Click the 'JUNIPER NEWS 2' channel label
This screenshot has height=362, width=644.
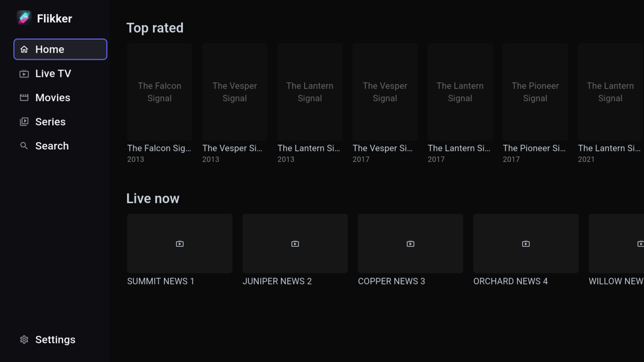coord(277,281)
